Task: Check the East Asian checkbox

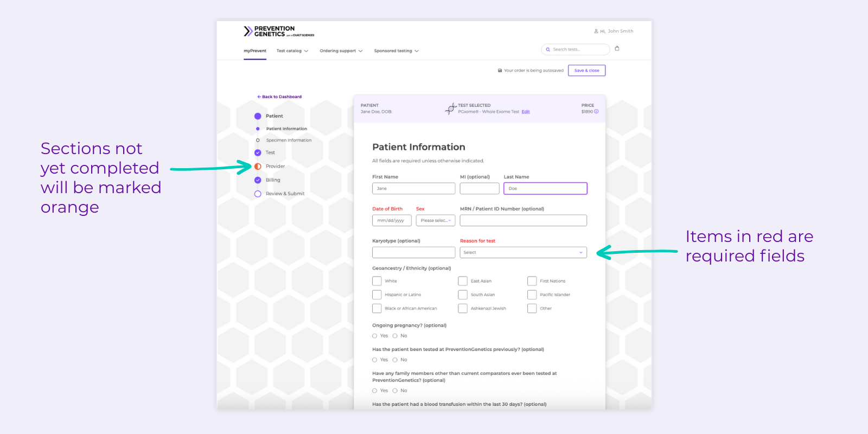Action: point(463,281)
